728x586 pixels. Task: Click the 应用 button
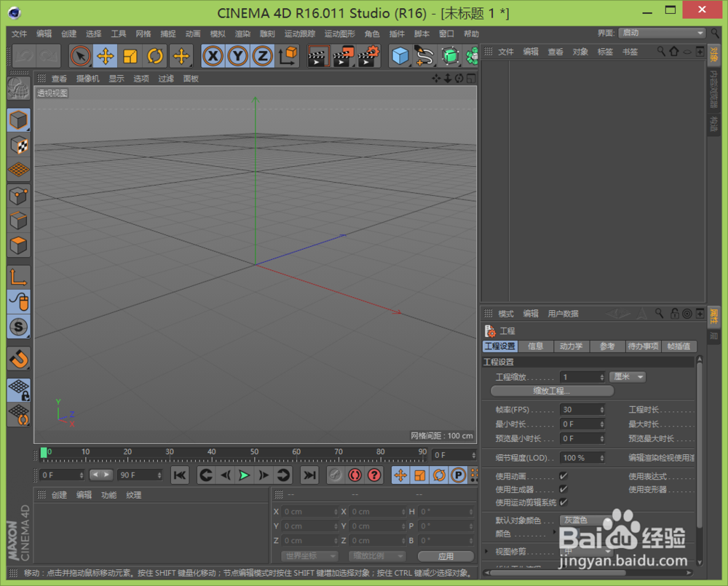pyautogui.click(x=446, y=556)
